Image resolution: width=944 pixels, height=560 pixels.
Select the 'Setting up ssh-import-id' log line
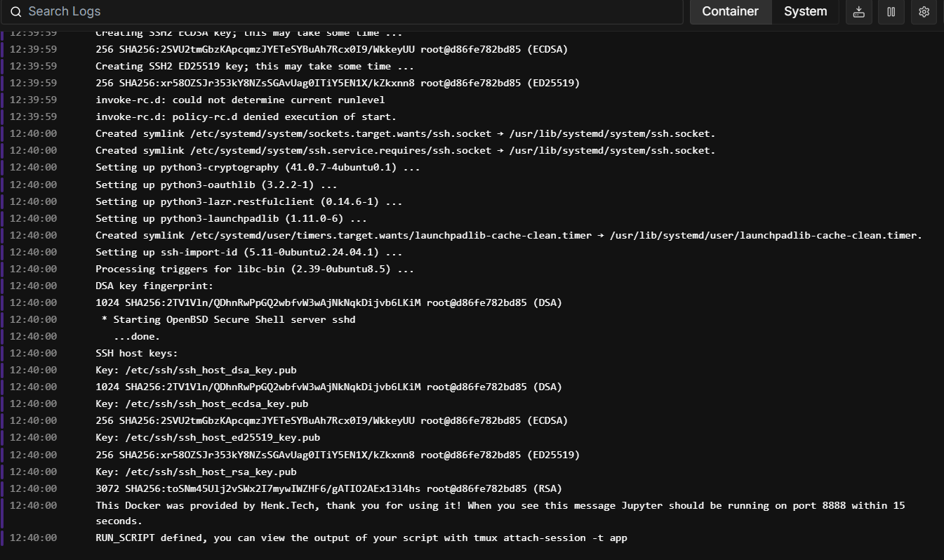coord(248,252)
